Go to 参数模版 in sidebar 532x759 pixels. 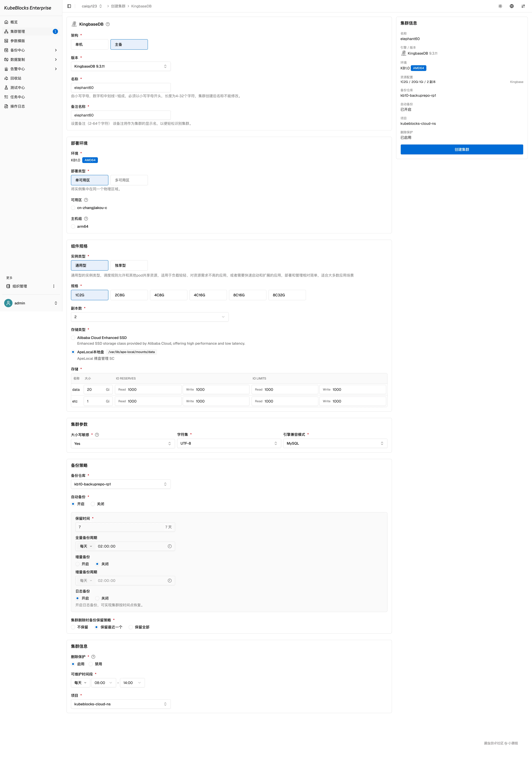(x=18, y=41)
